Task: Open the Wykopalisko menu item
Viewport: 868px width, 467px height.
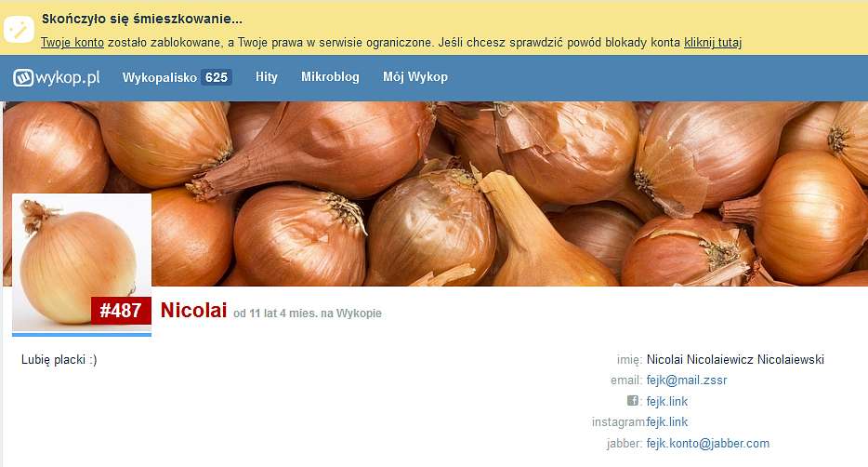Action: [x=160, y=77]
